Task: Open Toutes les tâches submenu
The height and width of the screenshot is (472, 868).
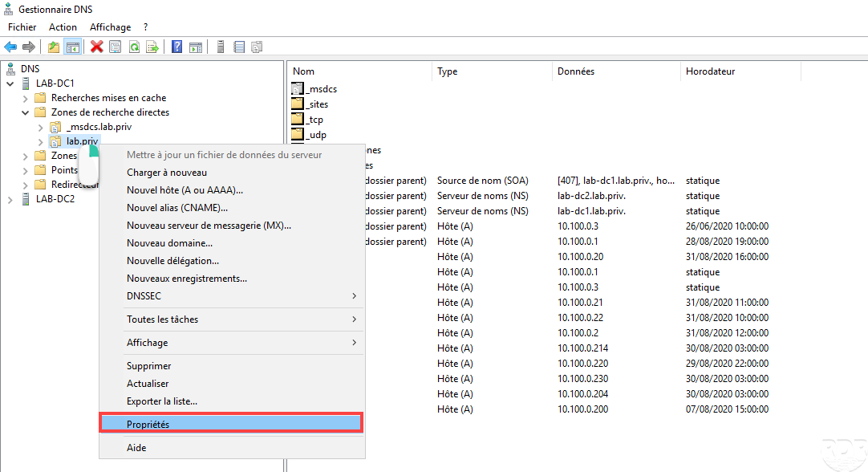Action: tap(241, 319)
